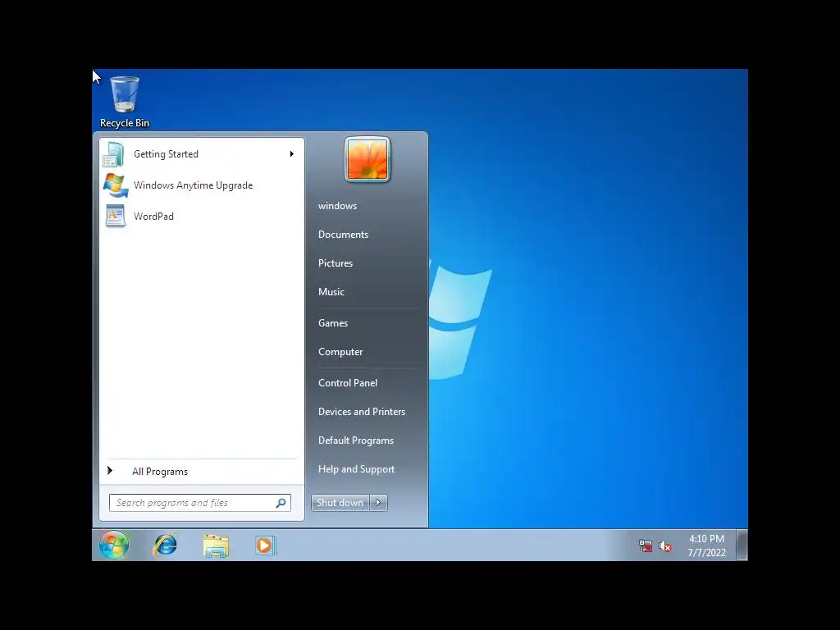
Task: Open Help and Support
Action: coord(356,469)
